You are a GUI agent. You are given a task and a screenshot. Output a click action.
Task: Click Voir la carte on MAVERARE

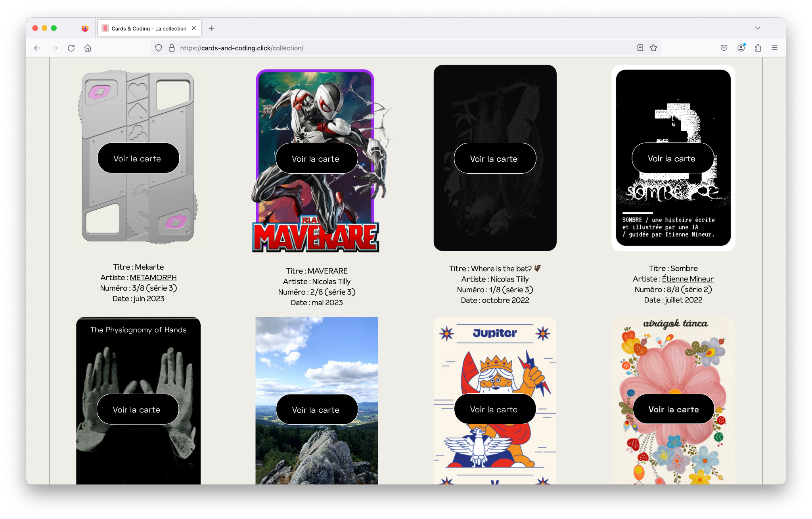pyautogui.click(x=316, y=159)
